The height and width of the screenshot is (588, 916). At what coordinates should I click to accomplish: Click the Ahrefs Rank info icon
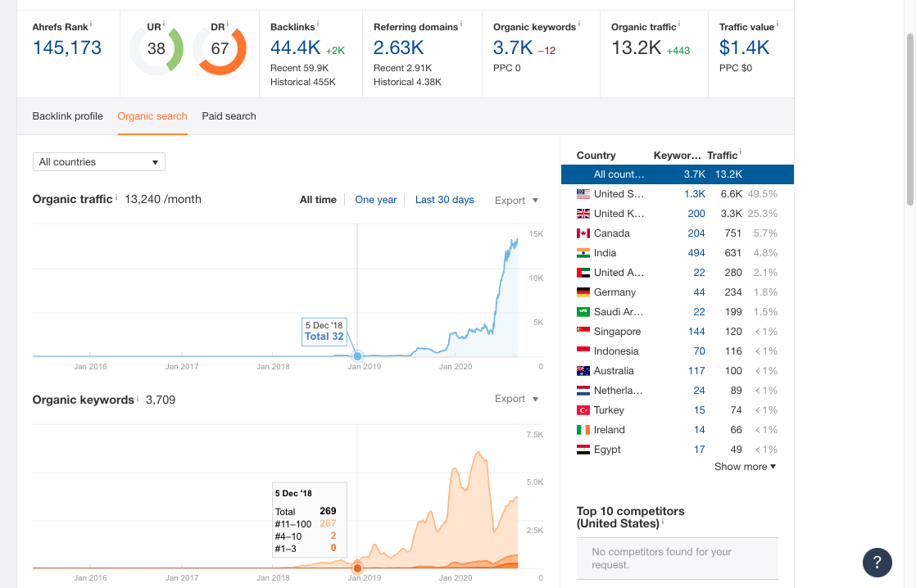pyautogui.click(x=90, y=24)
